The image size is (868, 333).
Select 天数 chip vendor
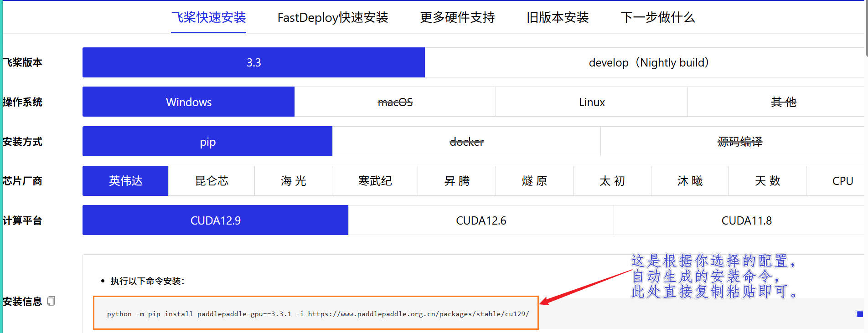pyautogui.click(x=768, y=181)
